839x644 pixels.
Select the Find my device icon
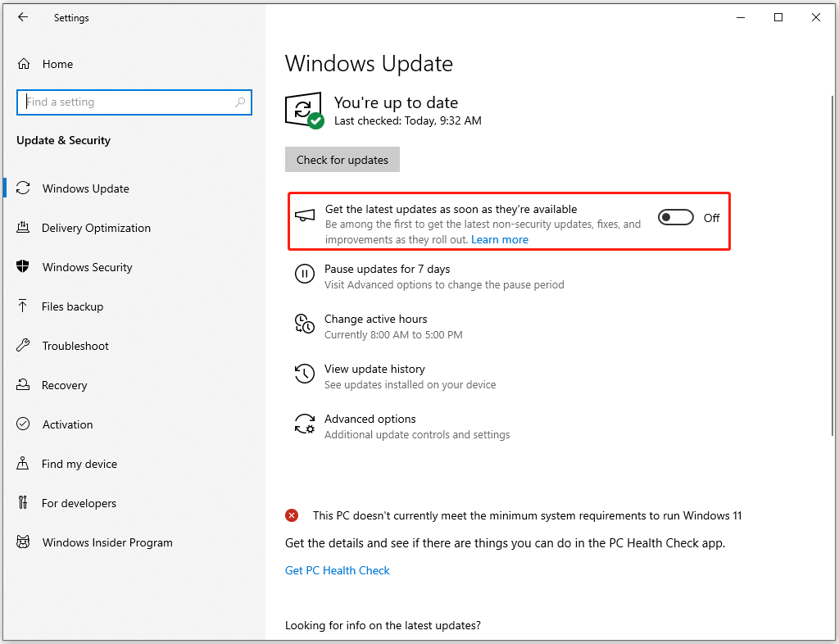click(x=23, y=464)
